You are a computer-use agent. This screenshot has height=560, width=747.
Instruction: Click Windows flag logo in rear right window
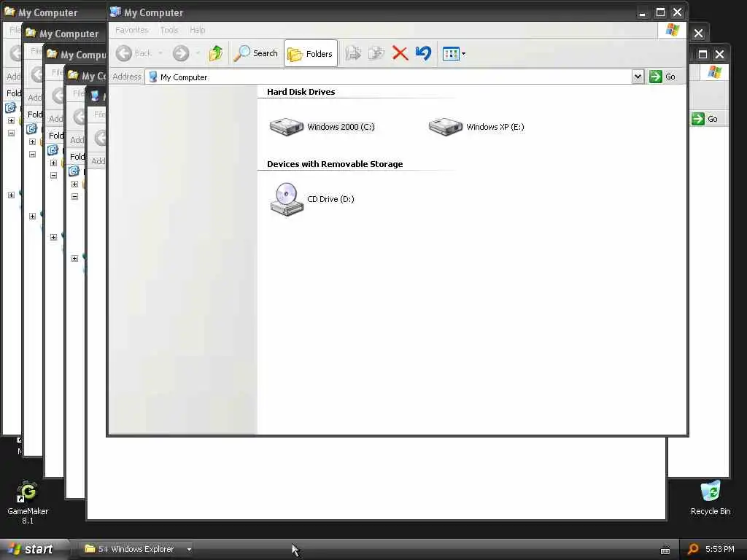tap(715, 72)
